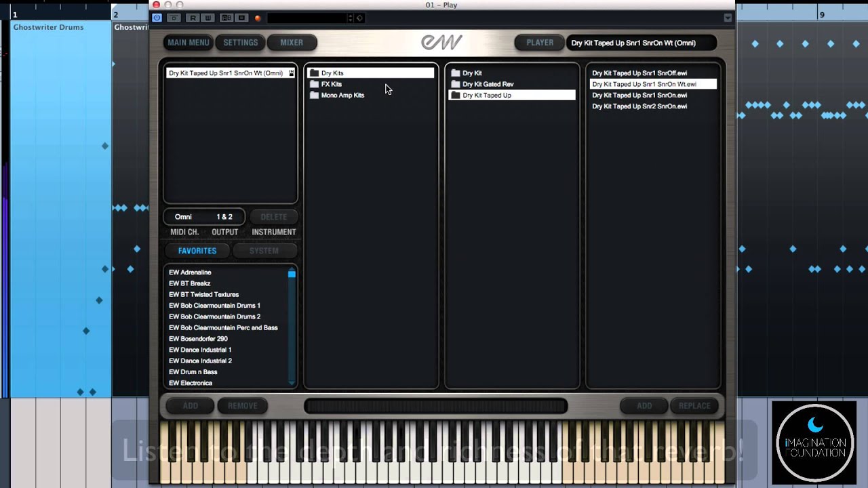
Task: Open the preset name field in the toolbar
Action: tap(306, 18)
